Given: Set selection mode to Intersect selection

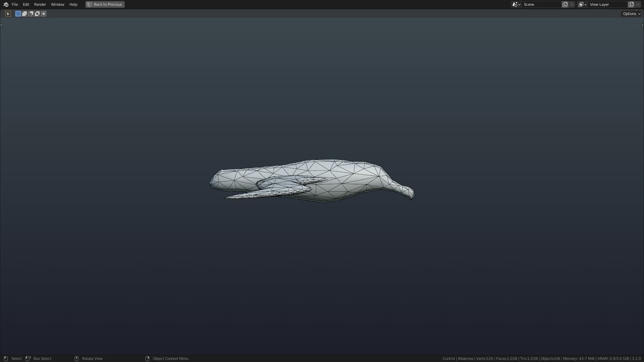Looking at the screenshot, I should (x=44, y=14).
